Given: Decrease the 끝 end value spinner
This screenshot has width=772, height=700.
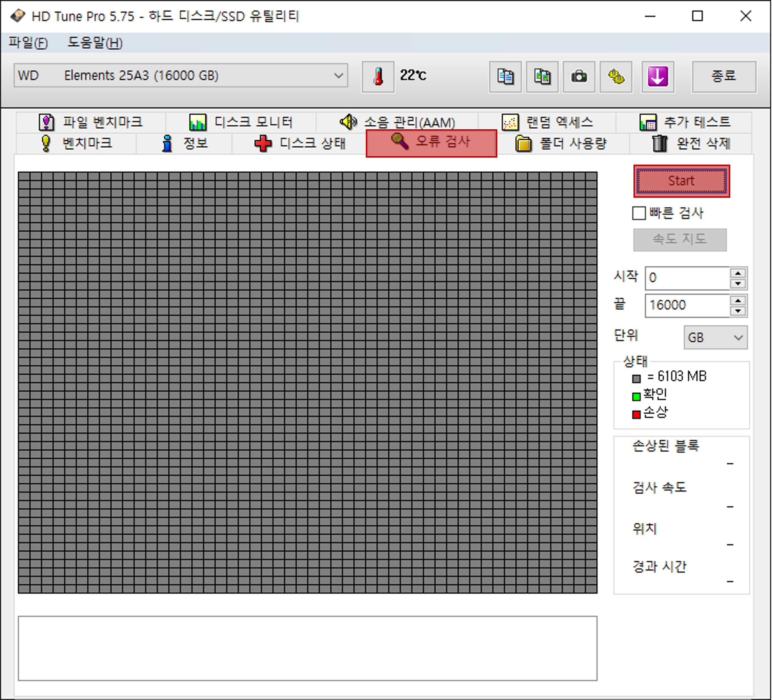Looking at the screenshot, I should [x=738, y=311].
